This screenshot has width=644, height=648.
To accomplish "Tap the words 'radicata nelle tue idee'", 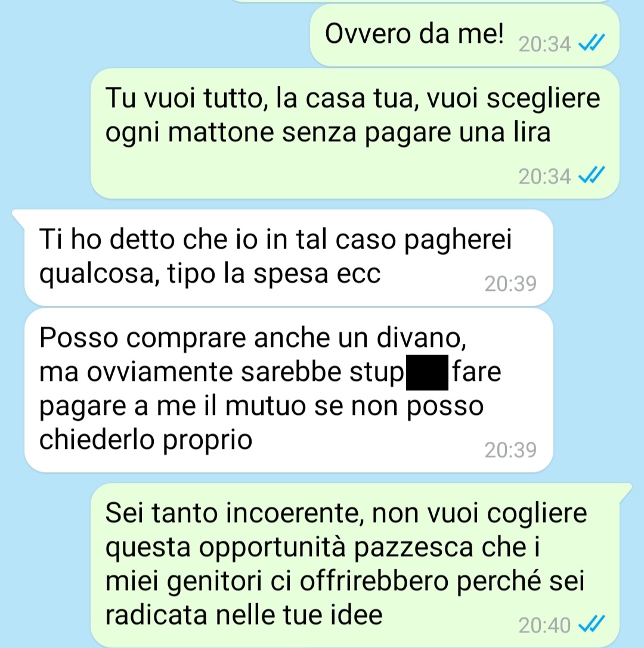I will [244, 615].
